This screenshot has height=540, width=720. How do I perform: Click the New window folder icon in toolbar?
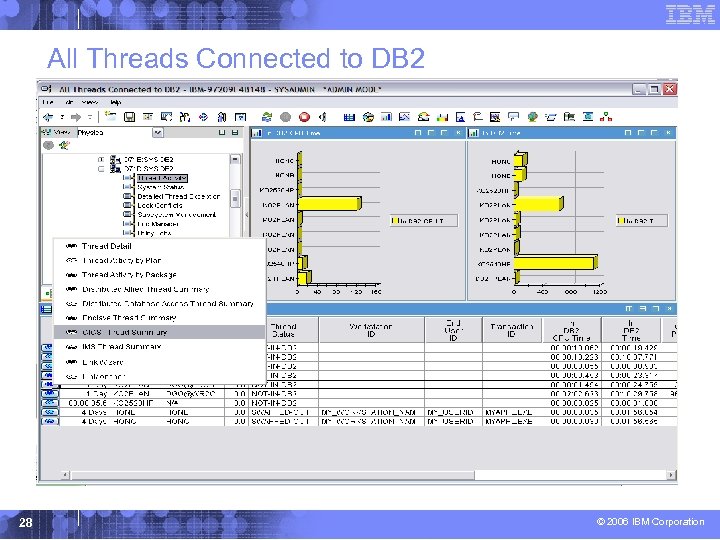(110, 116)
